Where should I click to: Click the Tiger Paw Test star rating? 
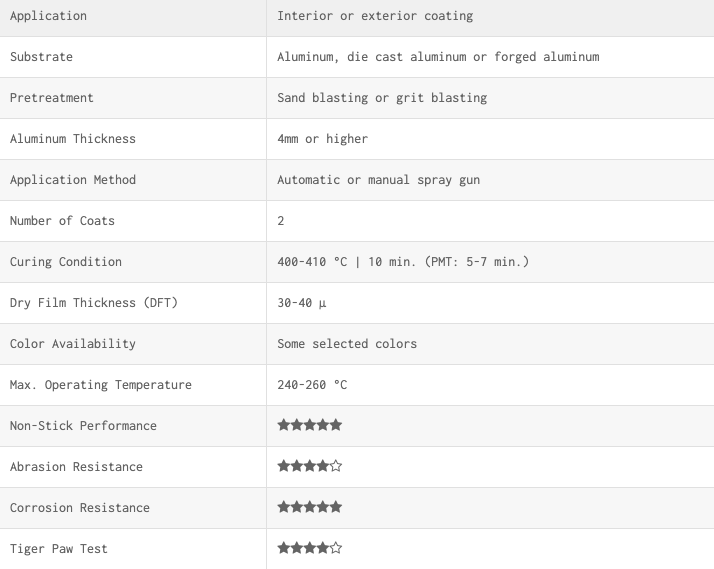point(310,548)
